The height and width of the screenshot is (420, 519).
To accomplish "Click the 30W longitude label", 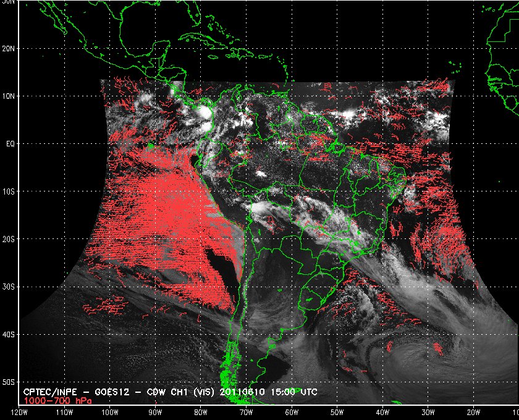I will [x=428, y=413].
